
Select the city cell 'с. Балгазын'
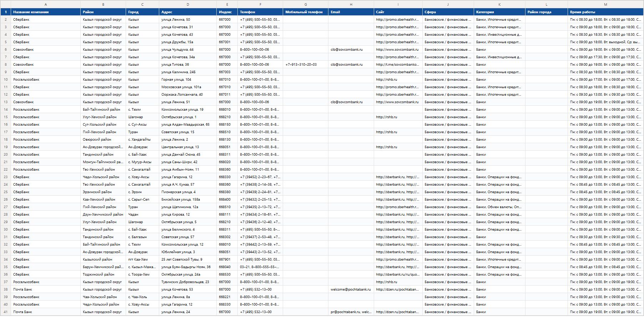(x=142, y=237)
